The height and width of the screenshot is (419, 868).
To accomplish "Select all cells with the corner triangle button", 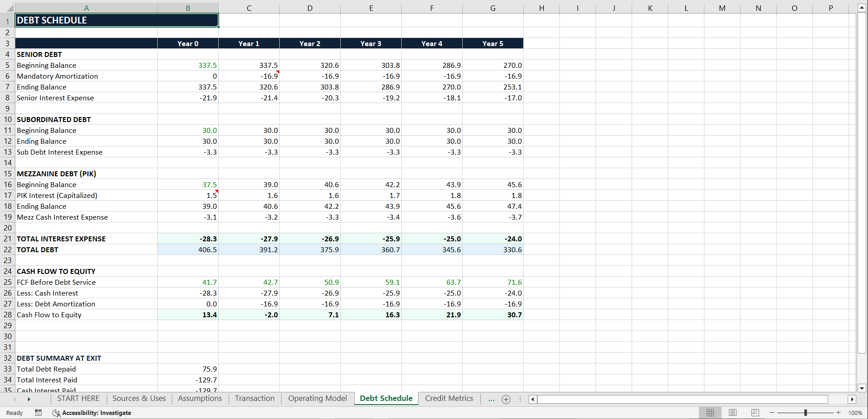I will [x=10, y=8].
